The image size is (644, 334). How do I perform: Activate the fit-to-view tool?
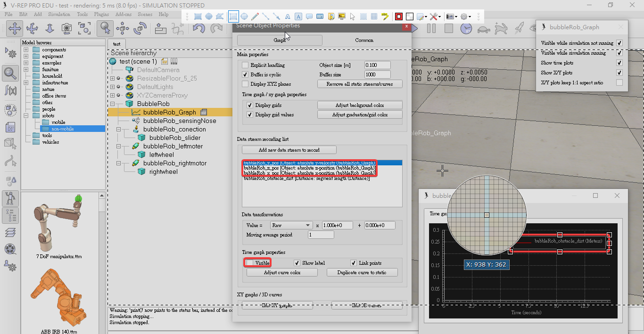(x=84, y=28)
